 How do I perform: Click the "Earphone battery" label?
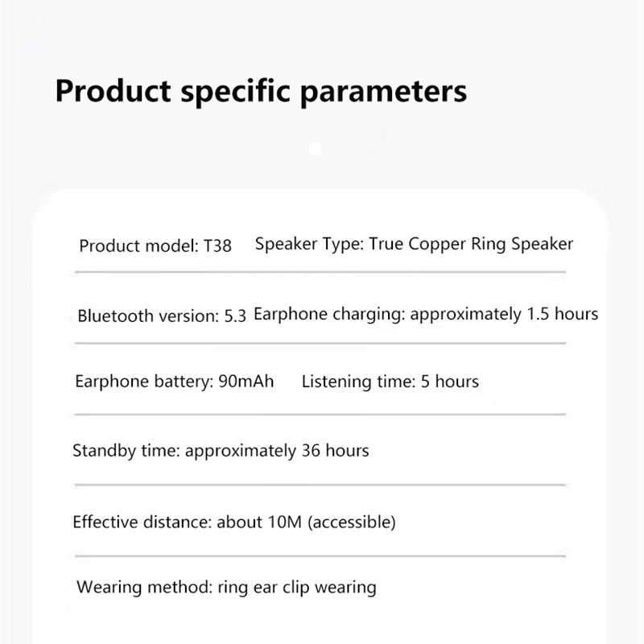coord(143,382)
